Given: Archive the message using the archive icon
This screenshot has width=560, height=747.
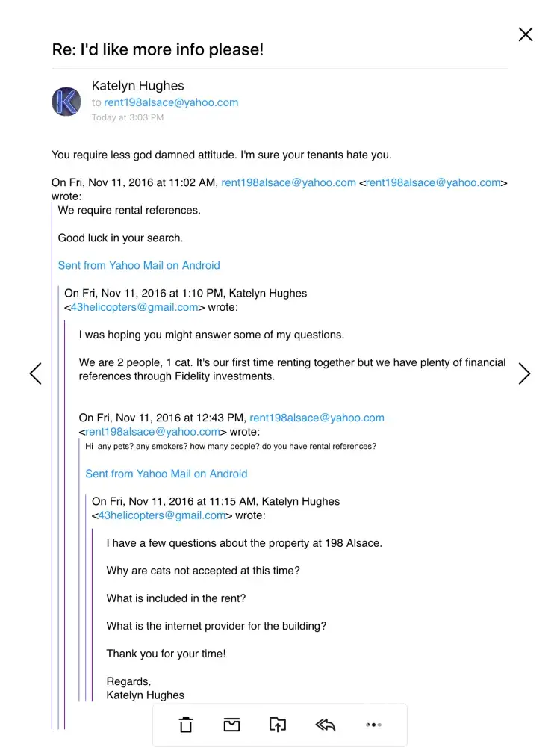Looking at the screenshot, I should tap(231, 725).
